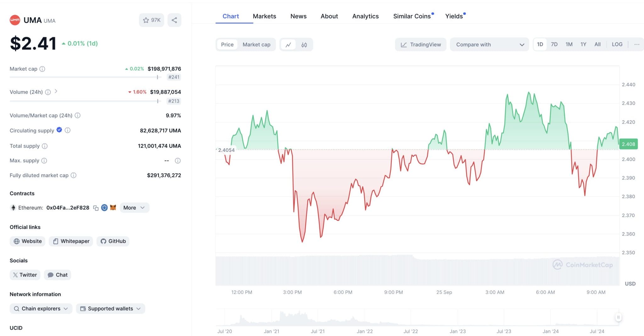
Task: Click the range slider pause handle
Action: [618, 317]
